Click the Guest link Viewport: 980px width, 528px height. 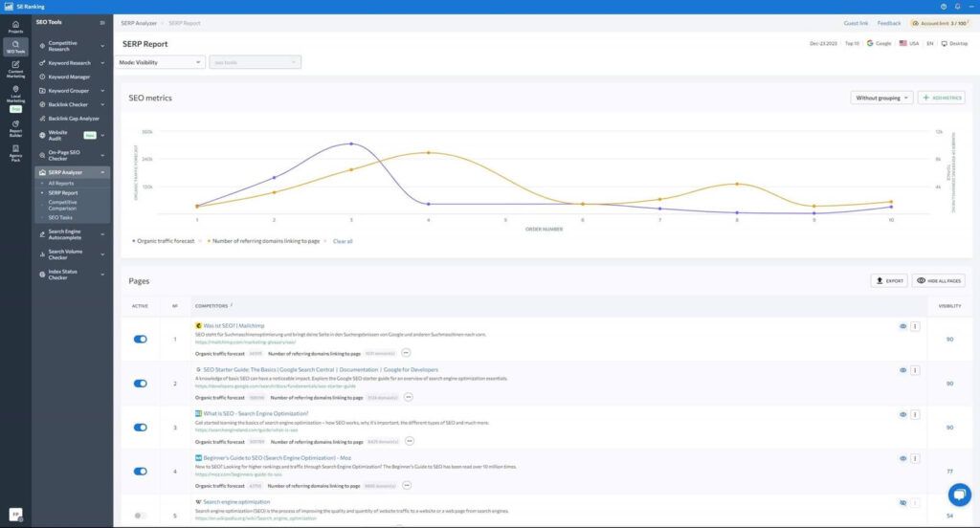click(x=856, y=23)
